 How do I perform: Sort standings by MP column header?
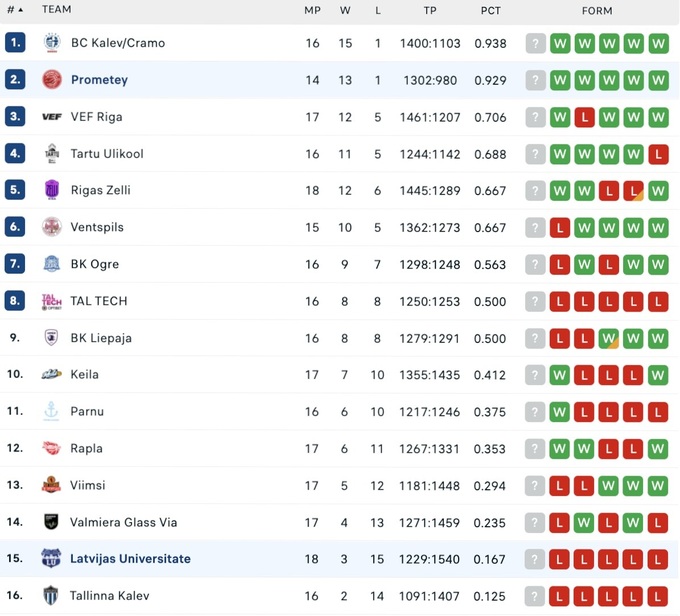point(312,10)
